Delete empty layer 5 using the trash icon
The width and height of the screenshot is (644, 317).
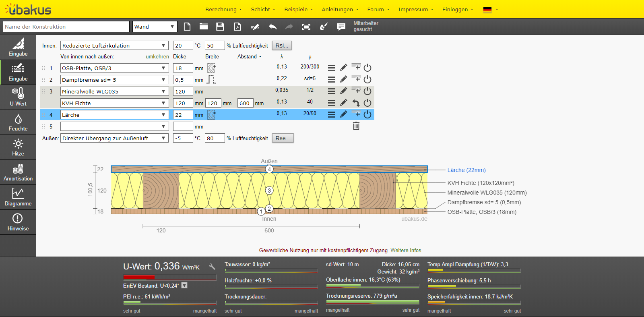point(356,126)
